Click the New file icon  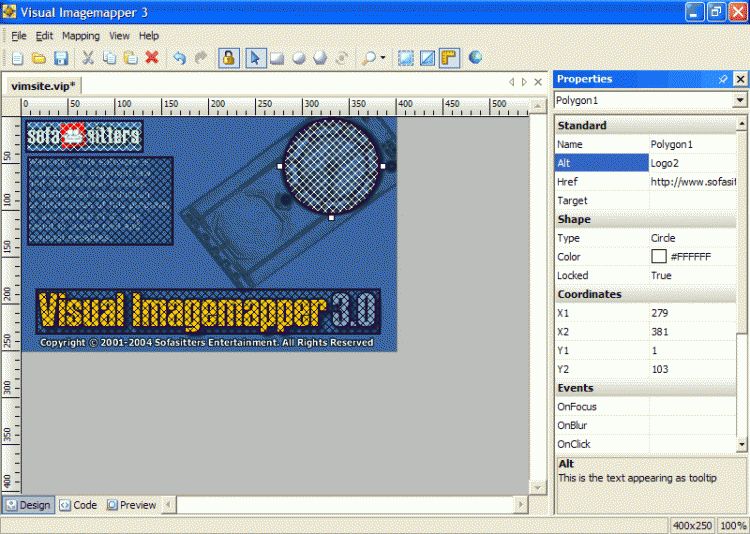(17, 58)
